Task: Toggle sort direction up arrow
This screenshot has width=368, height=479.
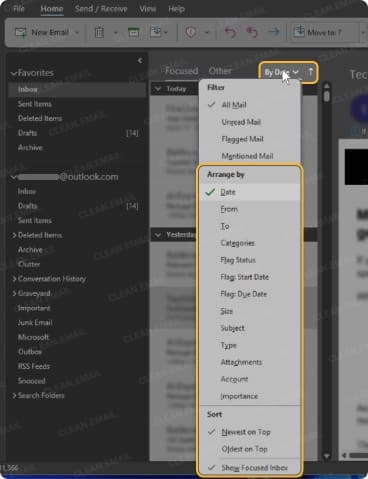Action: 310,71
